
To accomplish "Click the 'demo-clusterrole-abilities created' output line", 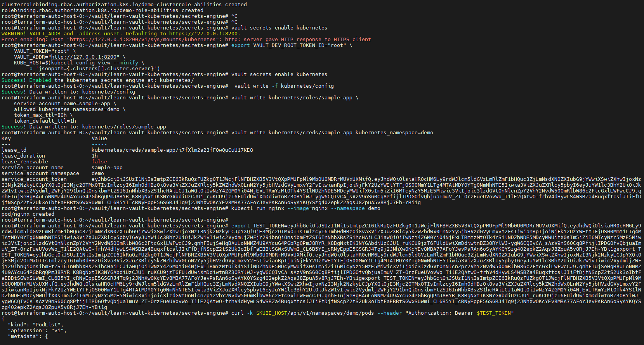I will (124, 4).
